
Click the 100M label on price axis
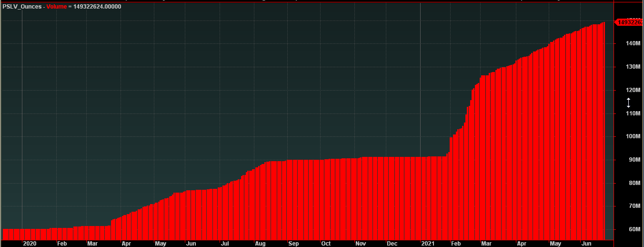coord(633,137)
